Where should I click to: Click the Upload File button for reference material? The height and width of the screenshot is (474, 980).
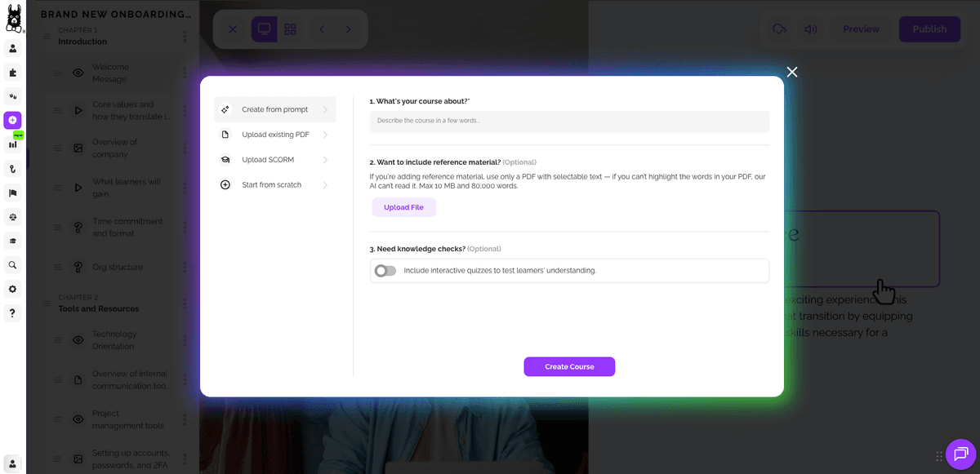click(x=403, y=207)
